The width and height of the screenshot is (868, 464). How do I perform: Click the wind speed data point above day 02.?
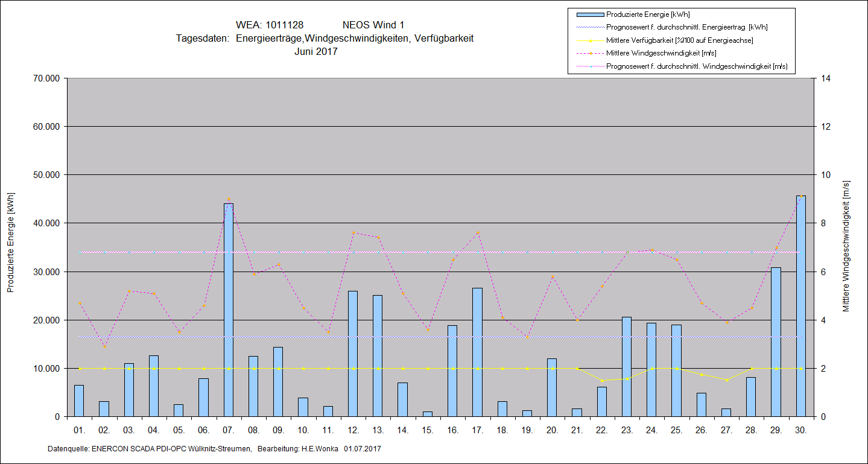click(x=104, y=346)
